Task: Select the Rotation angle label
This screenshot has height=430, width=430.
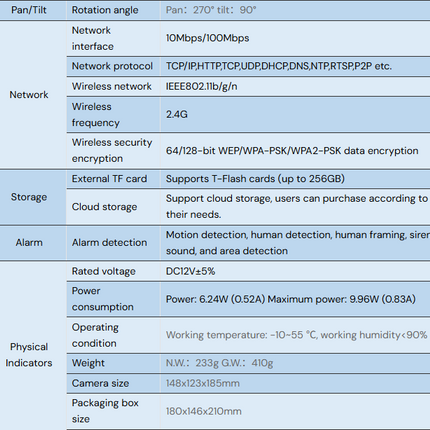Action: click(x=105, y=10)
